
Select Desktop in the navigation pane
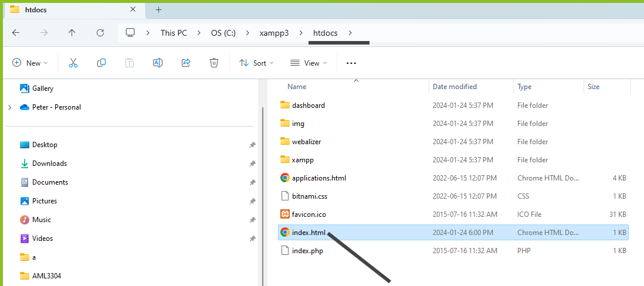click(x=45, y=145)
